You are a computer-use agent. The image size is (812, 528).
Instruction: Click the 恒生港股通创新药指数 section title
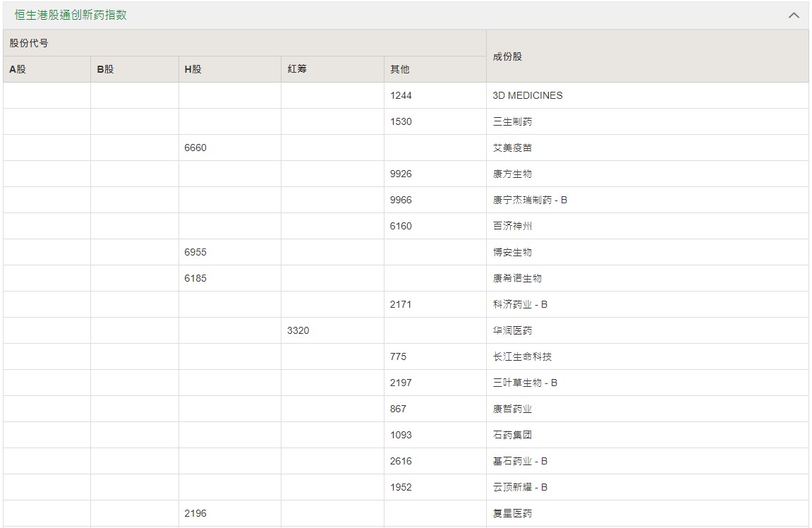click(71, 15)
